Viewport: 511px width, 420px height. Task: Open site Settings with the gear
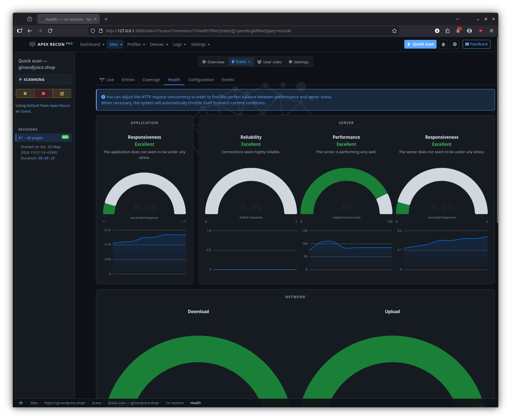(299, 62)
